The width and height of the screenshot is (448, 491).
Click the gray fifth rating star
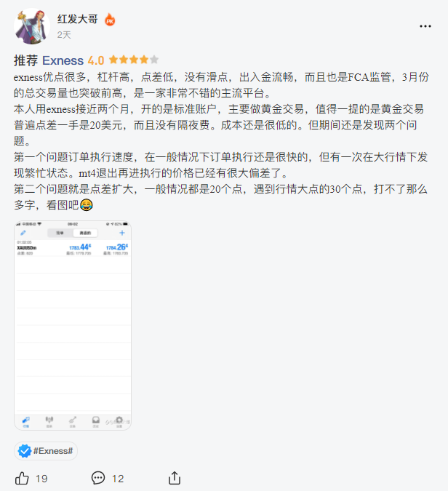[x=154, y=60]
